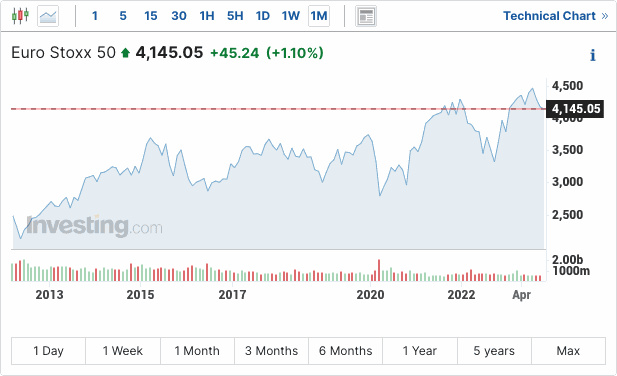Open the news panel icon
This screenshot has height=376, width=617.
click(366, 16)
